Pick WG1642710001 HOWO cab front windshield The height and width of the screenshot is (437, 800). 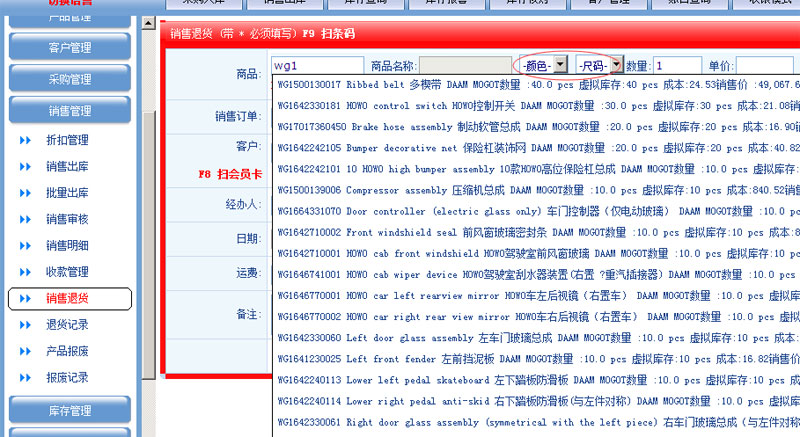point(536,253)
